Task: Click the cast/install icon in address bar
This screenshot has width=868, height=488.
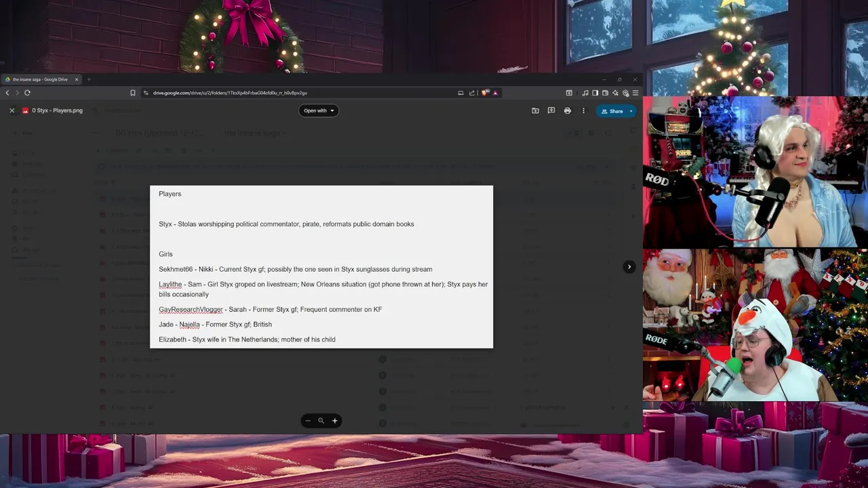Action: (460, 93)
